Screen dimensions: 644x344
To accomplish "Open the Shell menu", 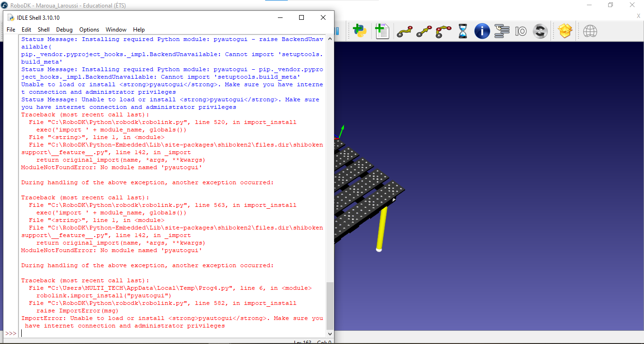I will click(x=43, y=30).
